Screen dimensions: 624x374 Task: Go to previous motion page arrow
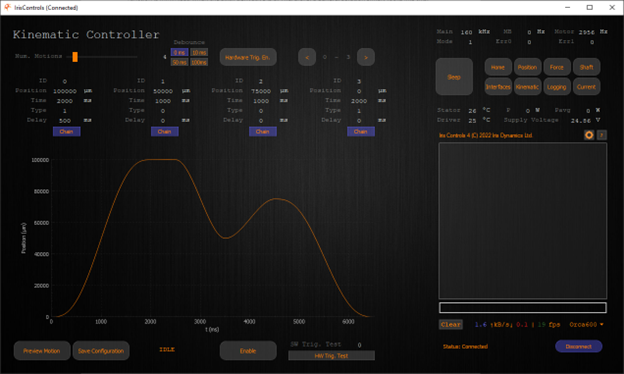click(307, 57)
